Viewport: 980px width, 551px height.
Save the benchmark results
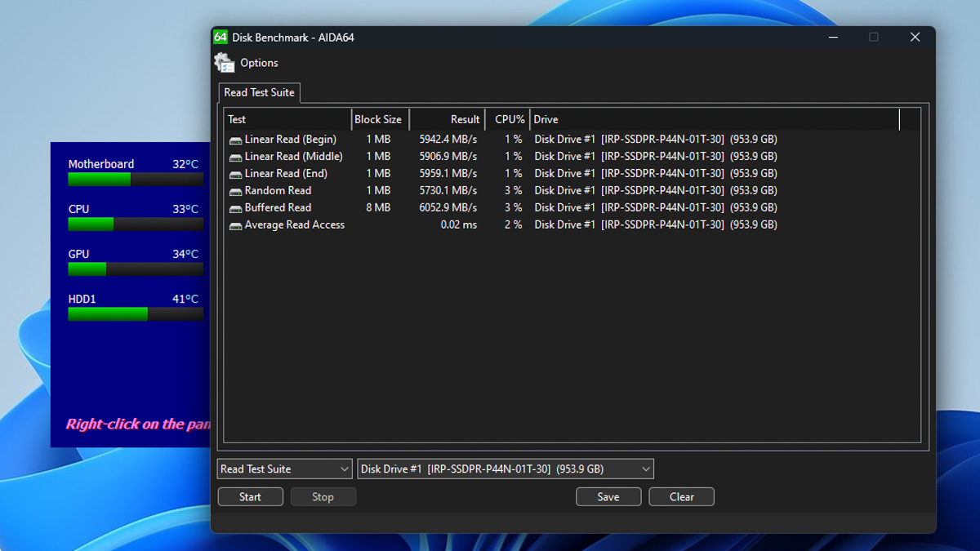coord(608,496)
